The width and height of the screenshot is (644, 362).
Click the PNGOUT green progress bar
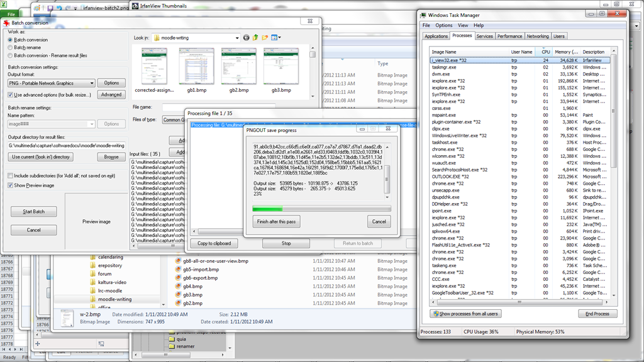pos(321,209)
